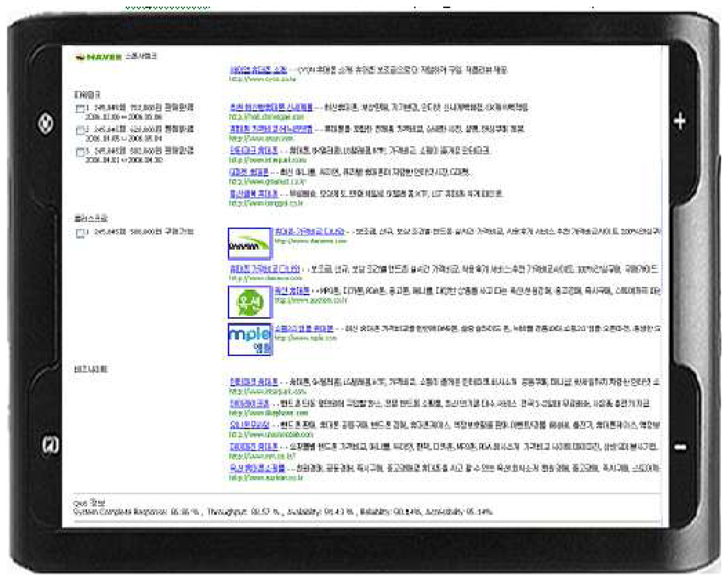
Task: Open the title link beside the Danawa thumbnail
Action: pyautogui.click(x=310, y=232)
